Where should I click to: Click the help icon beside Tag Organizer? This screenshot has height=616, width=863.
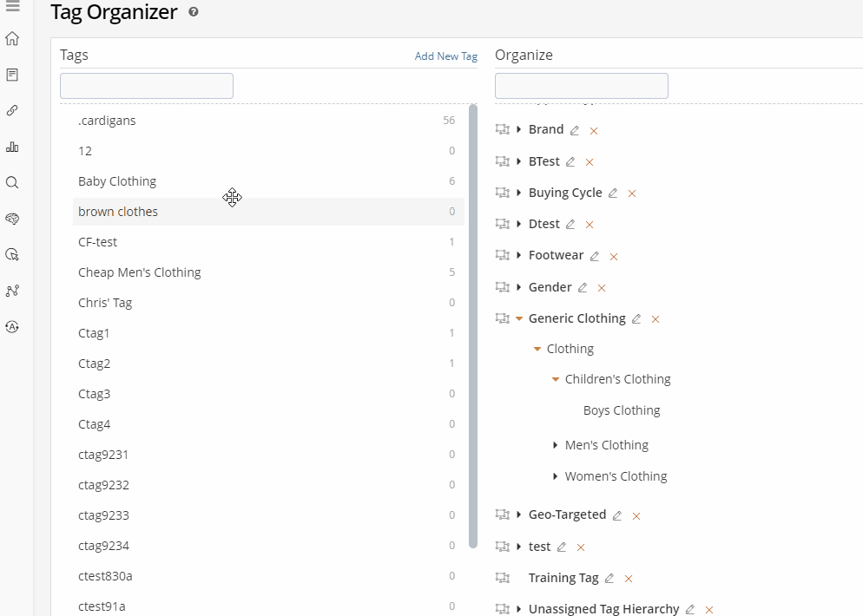coord(193,12)
